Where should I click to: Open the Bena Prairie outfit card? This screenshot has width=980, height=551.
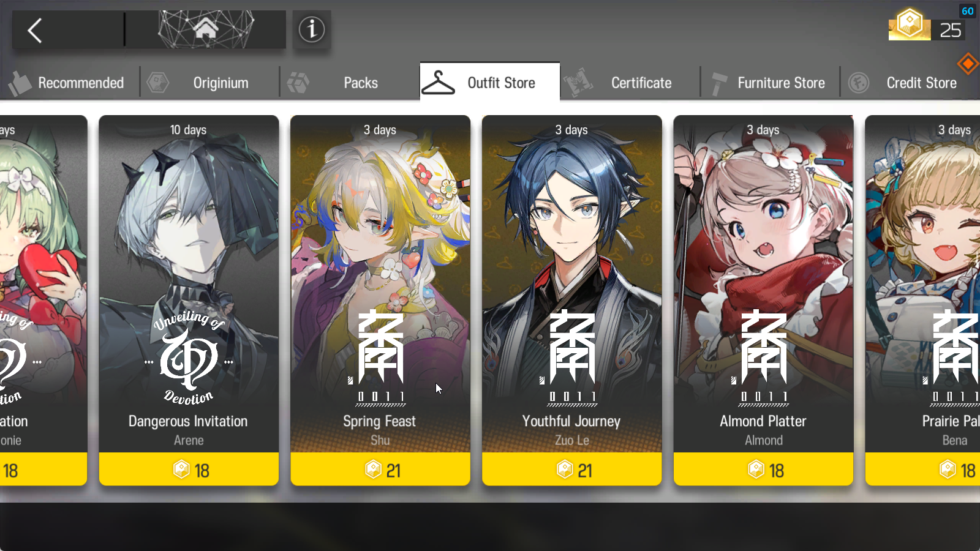922,284
